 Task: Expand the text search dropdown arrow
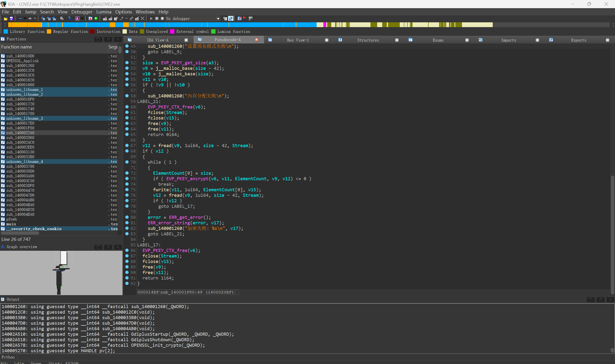point(82,19)
